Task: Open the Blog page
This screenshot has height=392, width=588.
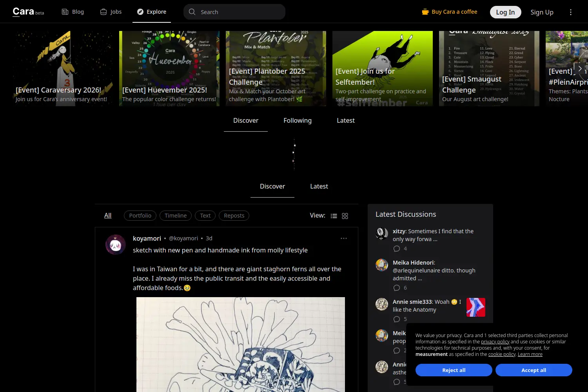Action: tap(73, 12)
